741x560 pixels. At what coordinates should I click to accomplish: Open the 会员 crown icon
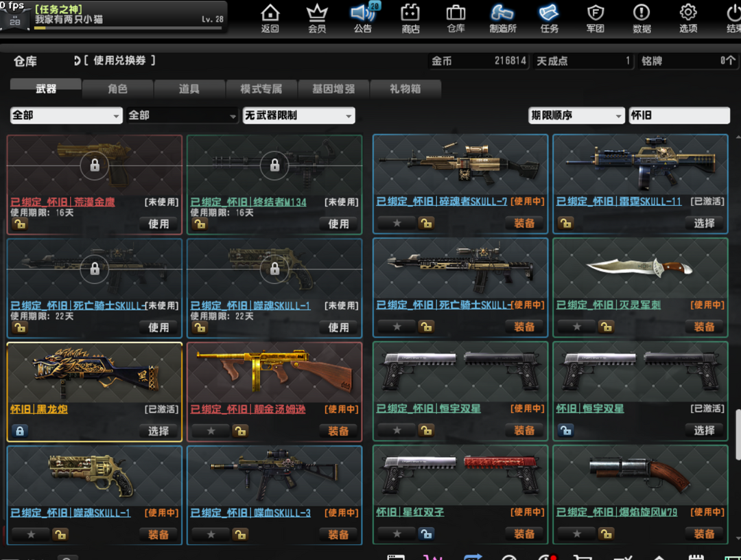pos(316,19)
